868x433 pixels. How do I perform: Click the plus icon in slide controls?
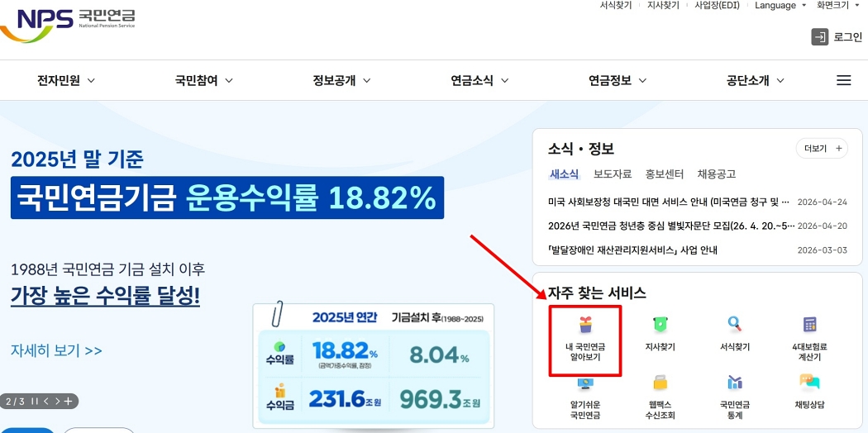[x=68, y=402]
